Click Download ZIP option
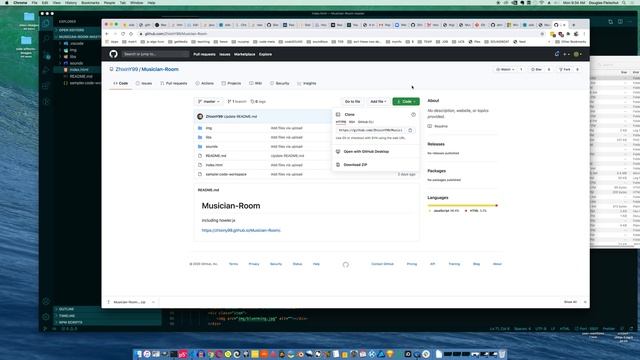The image size is (640, 360). click(x=356, y=165)
